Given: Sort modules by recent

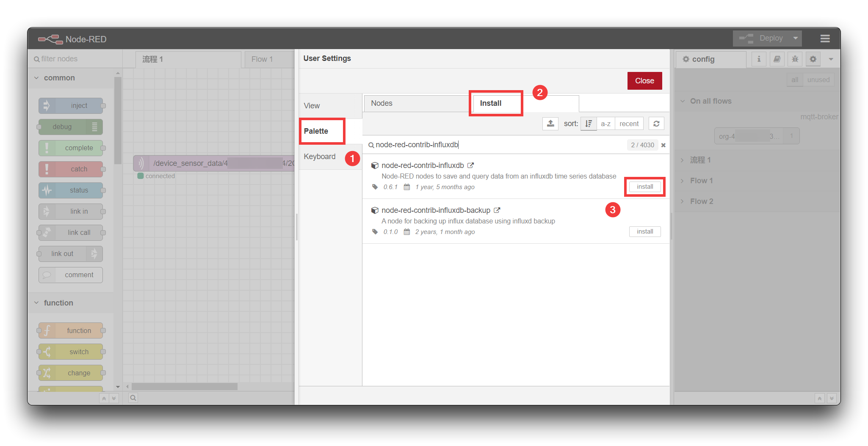Looking at the screenshot, I should tap(629, 124).
